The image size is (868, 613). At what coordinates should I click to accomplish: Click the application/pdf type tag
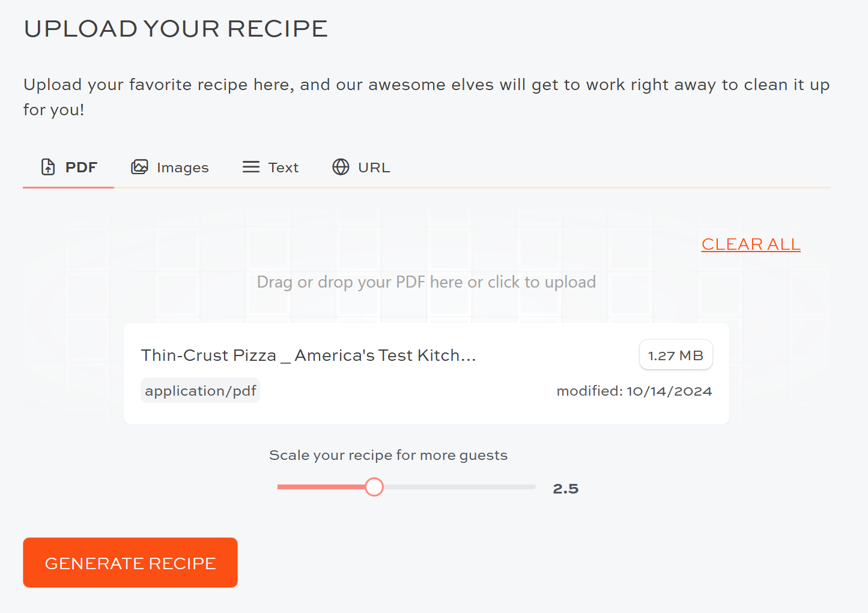[201, 391]
